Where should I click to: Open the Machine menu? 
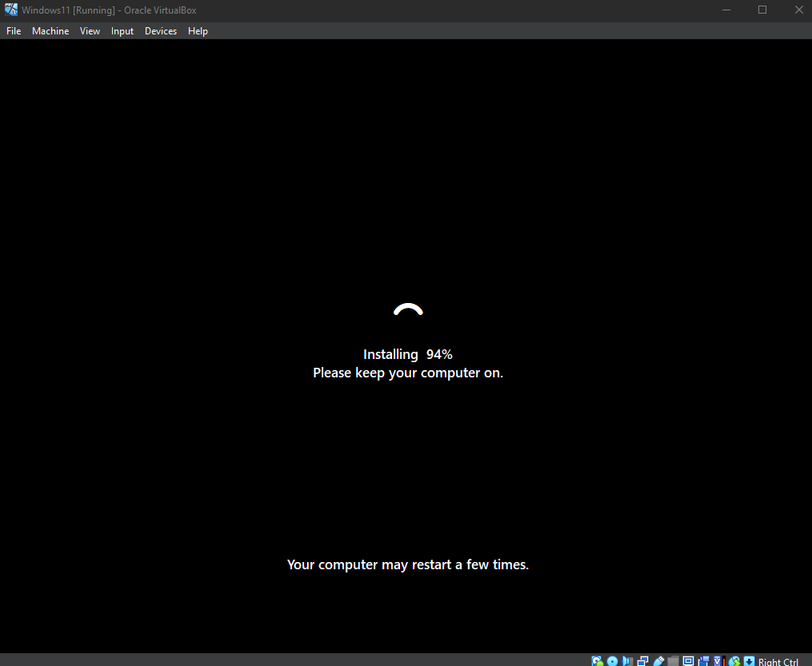click(x=50, y=31)
